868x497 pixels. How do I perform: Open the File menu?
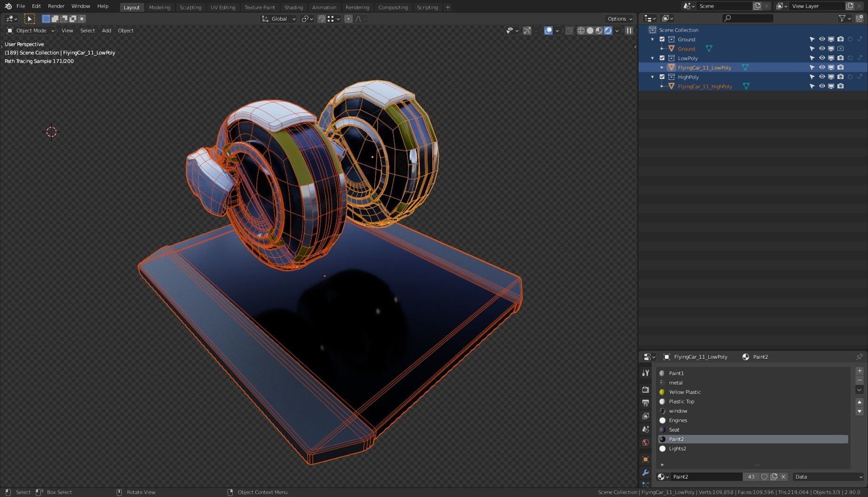pyautogui.click(x=21, y=6)
